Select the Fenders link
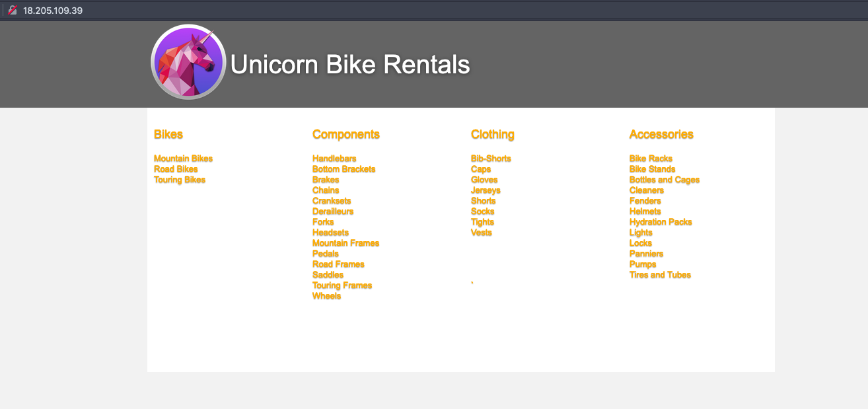868x409 pixels. [645, 201]
